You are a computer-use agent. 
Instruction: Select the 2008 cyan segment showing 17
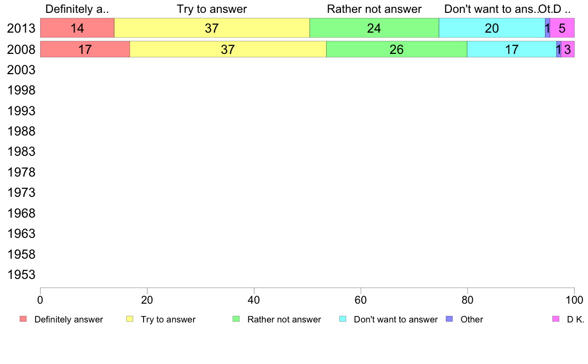click(512, 49)
